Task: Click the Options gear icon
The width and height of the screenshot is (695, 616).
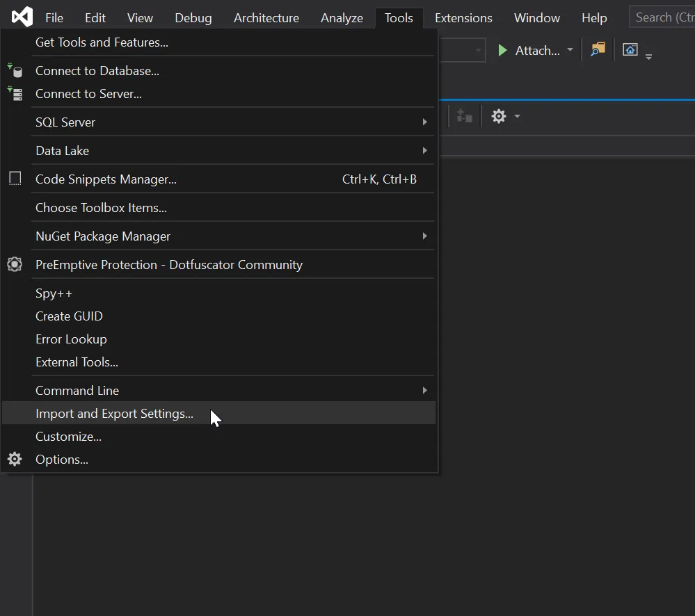Action: (15, 459)
